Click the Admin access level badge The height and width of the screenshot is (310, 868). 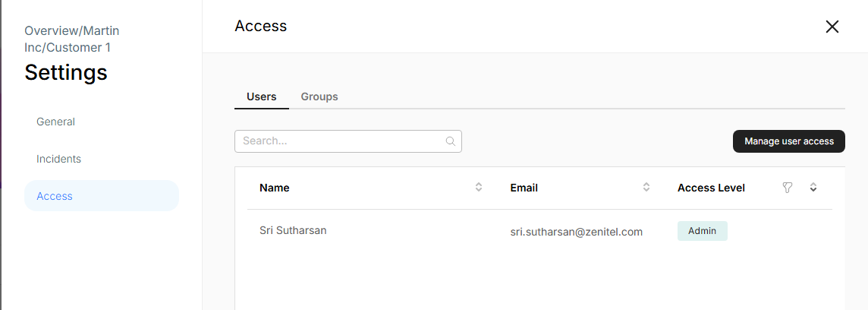[703, 231]
